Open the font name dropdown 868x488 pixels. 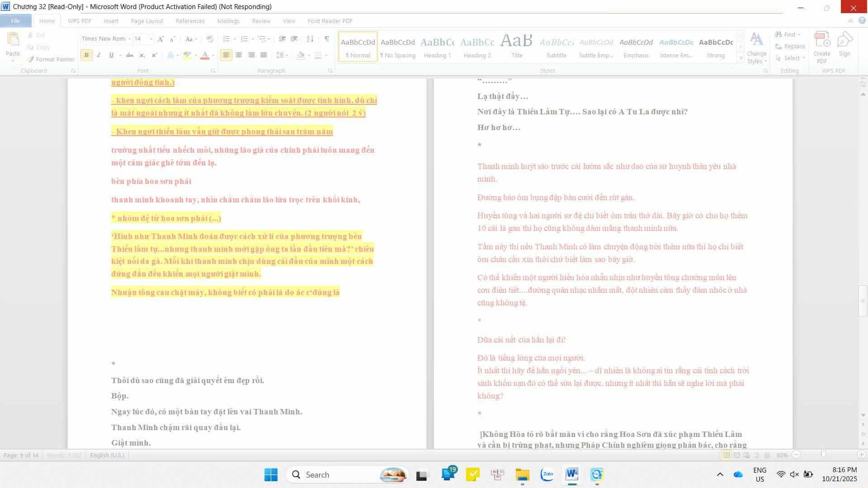(x=129, y=39)
